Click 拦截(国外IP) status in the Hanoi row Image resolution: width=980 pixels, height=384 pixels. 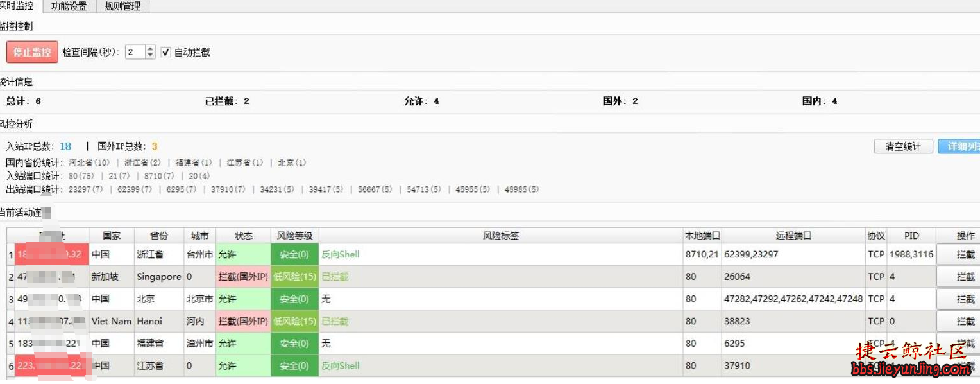pos(243,321)
